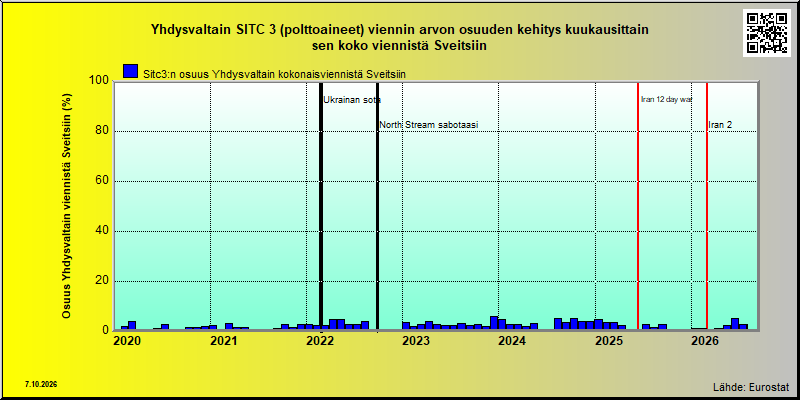This screenshot has width=800, height=400.
Task: Click the 0 y-axis value
Action: click(x=107, y=330)
